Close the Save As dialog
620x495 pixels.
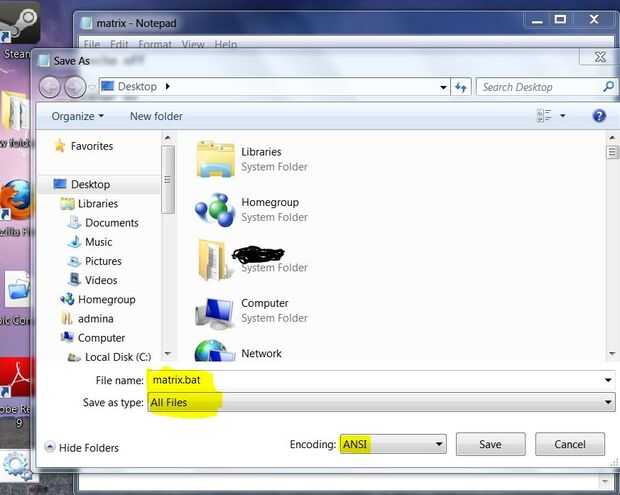pyautogui.click(x=600, y=57)
